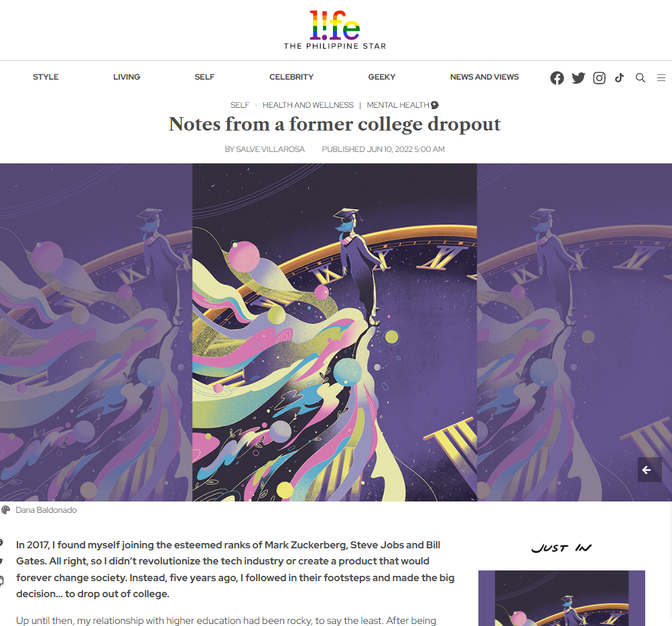Click the Mental Health head icon

435,105
